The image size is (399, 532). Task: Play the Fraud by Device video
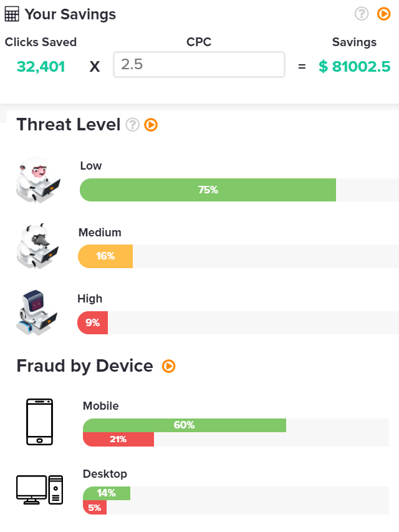(168, 366)
